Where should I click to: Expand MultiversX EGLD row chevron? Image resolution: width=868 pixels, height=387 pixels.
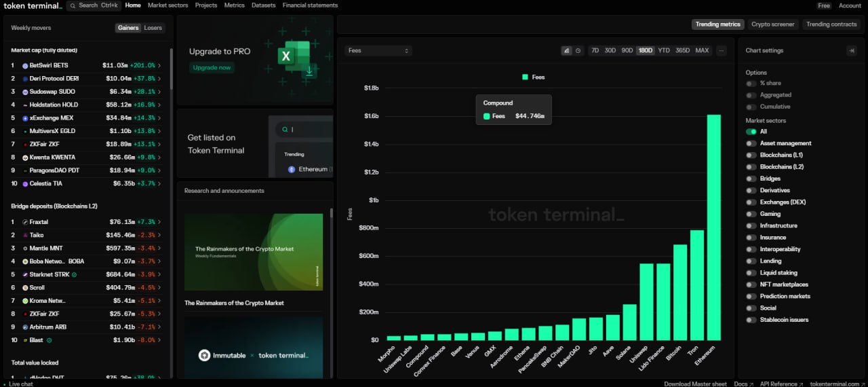[159, 131]
